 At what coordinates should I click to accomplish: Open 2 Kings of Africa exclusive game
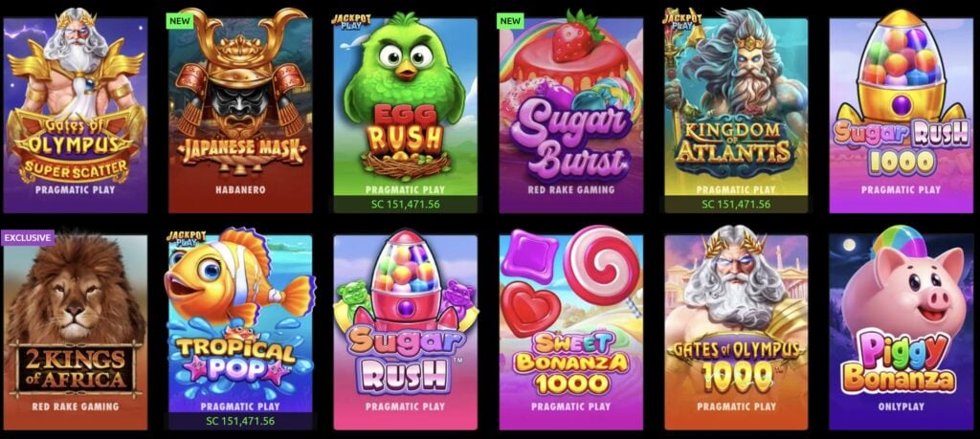[76, 331]
